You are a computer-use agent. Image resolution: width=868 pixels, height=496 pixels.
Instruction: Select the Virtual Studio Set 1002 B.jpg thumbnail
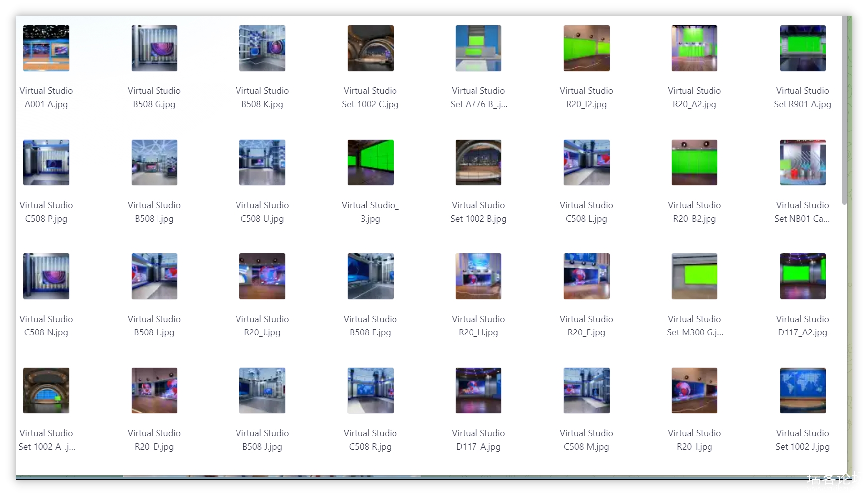pos(478,163)
